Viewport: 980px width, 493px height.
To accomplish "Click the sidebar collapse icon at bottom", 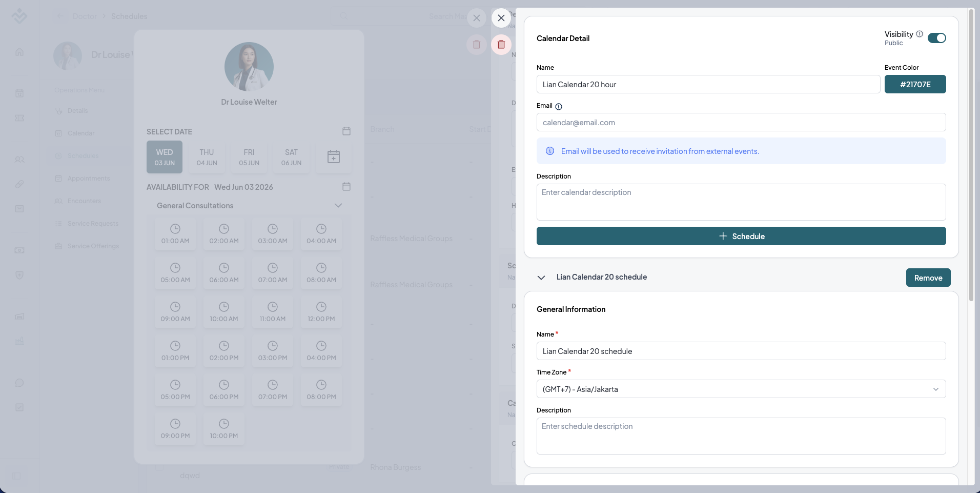I will click(16, 476).
